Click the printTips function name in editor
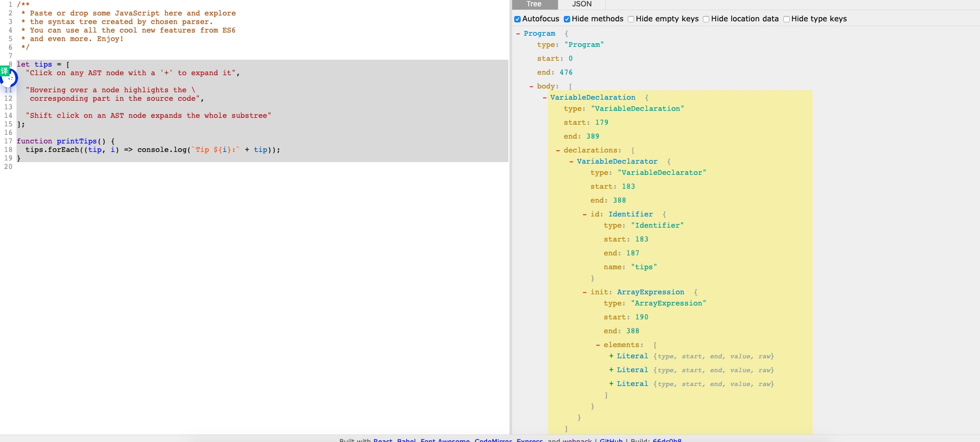Viewport: 980px width, 442px height. tap(77, 141)
